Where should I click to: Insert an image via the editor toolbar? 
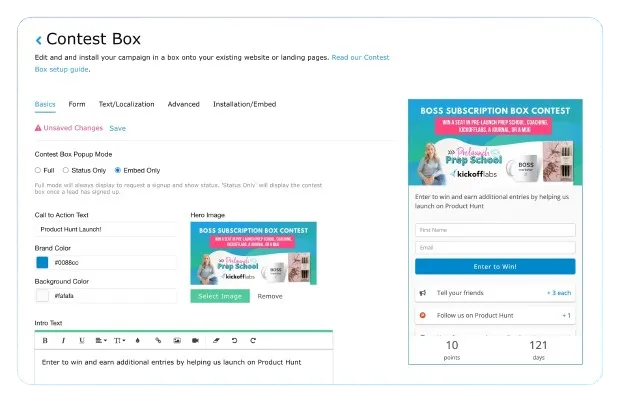(177, 340)
